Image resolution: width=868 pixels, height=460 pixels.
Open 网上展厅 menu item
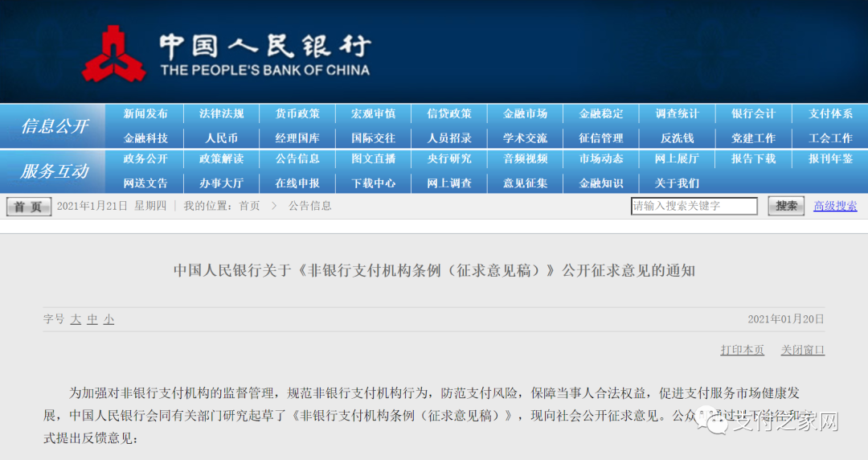(677, 158)
